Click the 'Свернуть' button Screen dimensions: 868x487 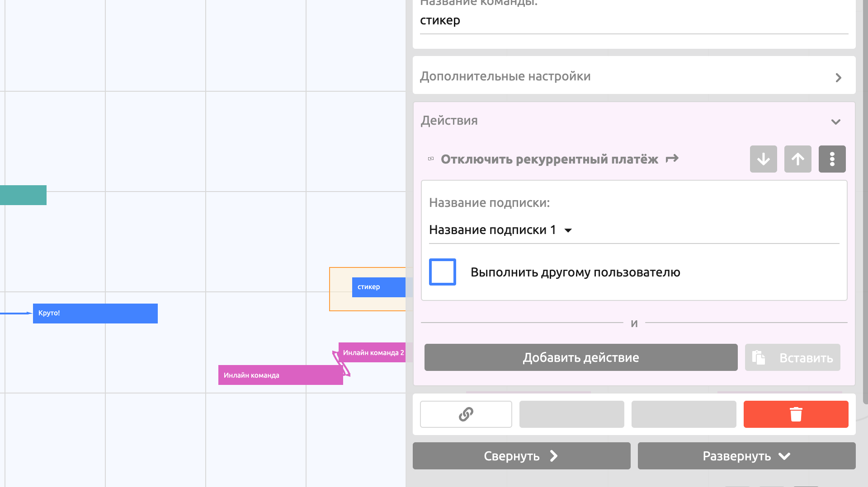click(x=521, y=456)
